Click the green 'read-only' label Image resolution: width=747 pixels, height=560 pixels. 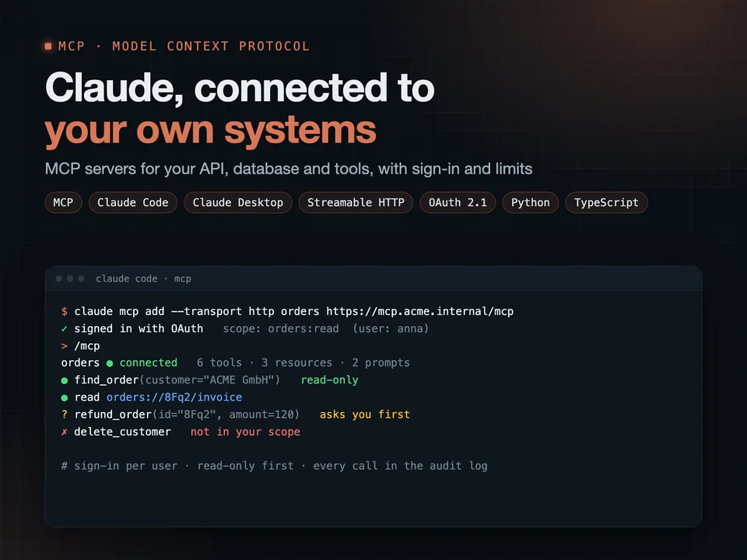[x=330, y=380]
